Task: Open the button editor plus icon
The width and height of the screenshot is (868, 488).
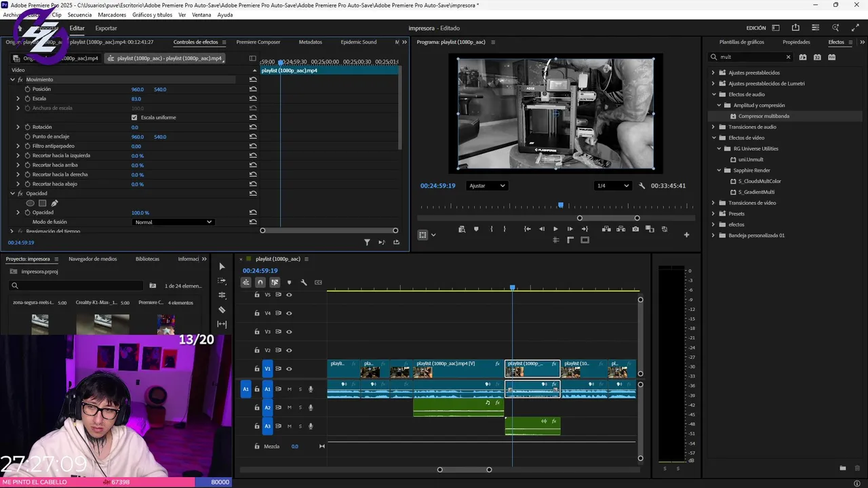Action: [x=686, y=235]
